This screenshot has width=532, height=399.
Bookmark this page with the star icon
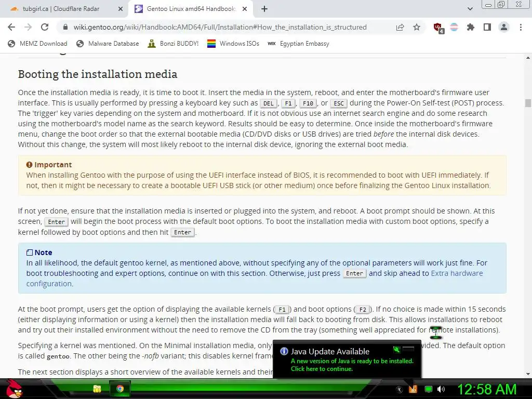click(417, 27)
